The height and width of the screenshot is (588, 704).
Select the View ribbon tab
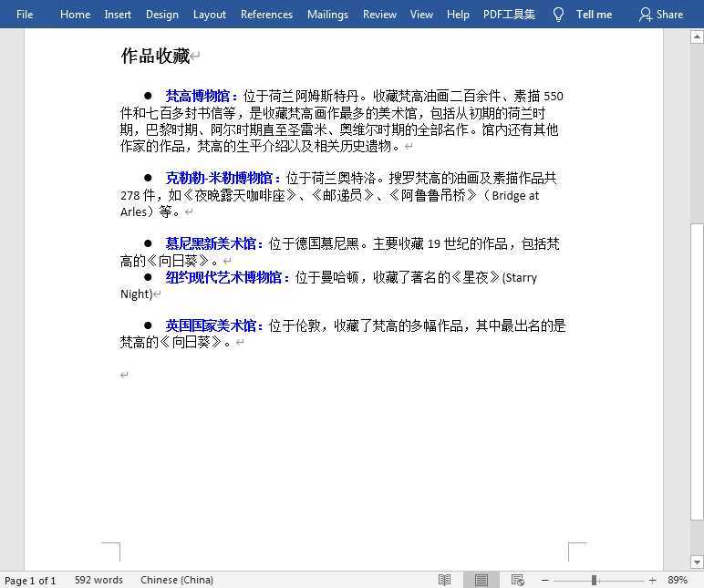421,15
